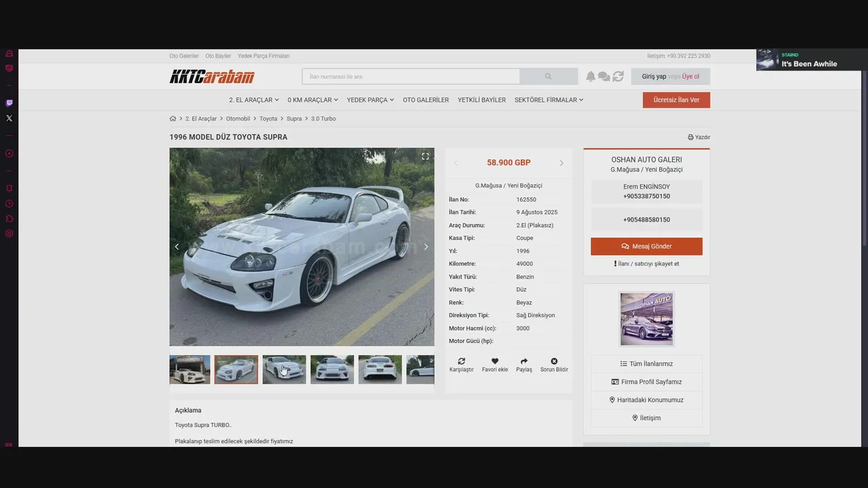The width and height of the screenshot is (868, 488).
Task: Click the Üye ol sign-up link
Action: [x=691, y=77]
